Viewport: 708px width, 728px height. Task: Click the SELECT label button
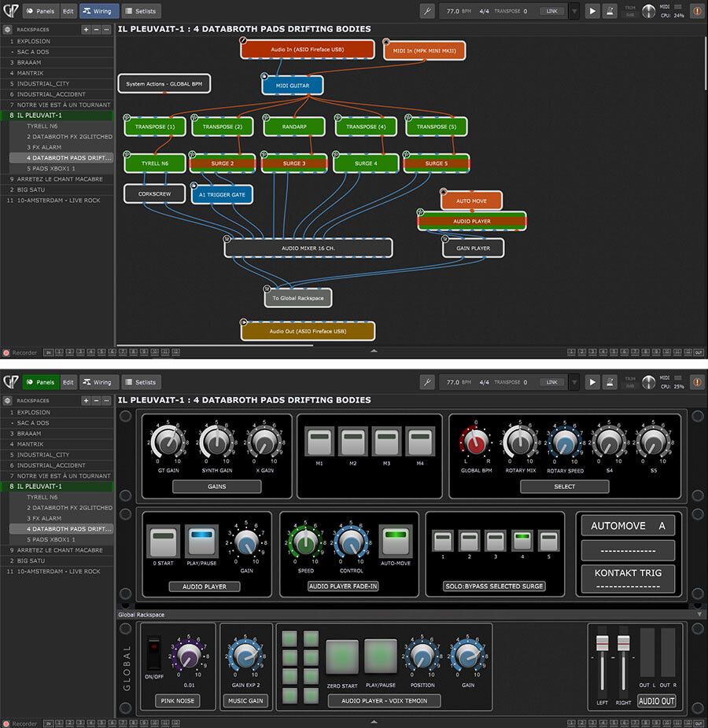coord(565,486)
